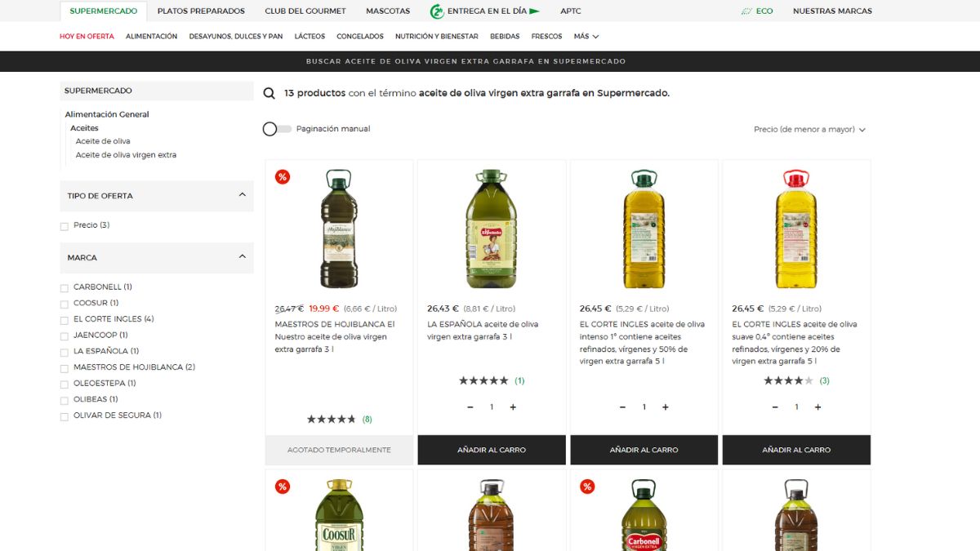Add El Corte Inglés suave oil to cart
Screen dimensions: 980x551
(796, 450)
